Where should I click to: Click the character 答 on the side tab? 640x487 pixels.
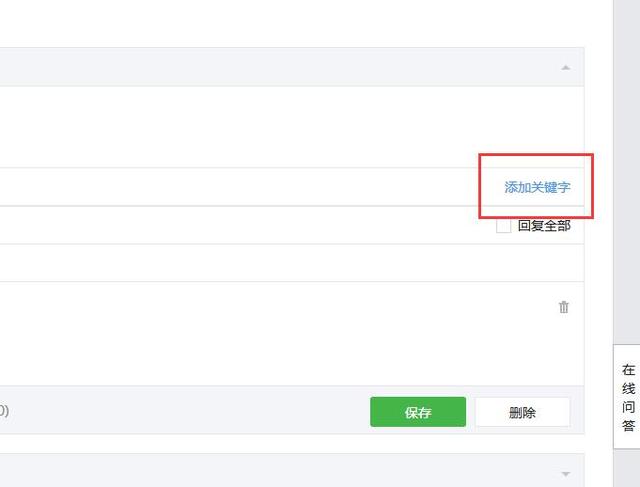pos(629,425)
